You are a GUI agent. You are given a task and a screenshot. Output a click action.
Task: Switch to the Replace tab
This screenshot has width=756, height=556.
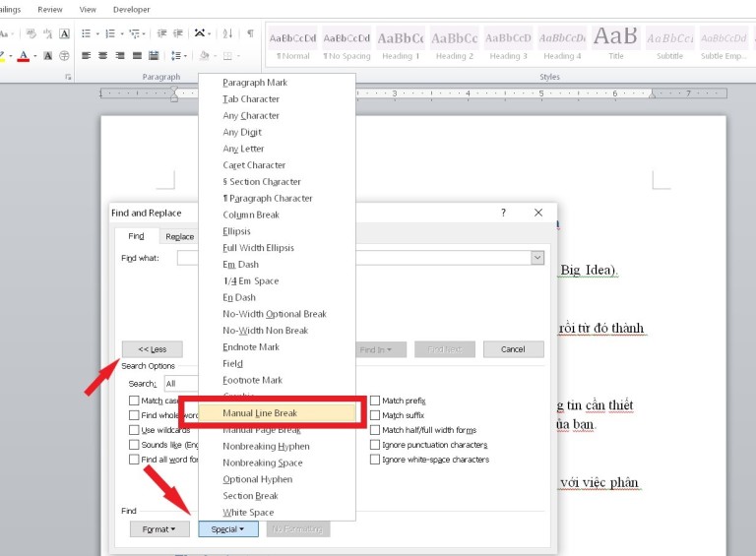click(x=180, y=236)
